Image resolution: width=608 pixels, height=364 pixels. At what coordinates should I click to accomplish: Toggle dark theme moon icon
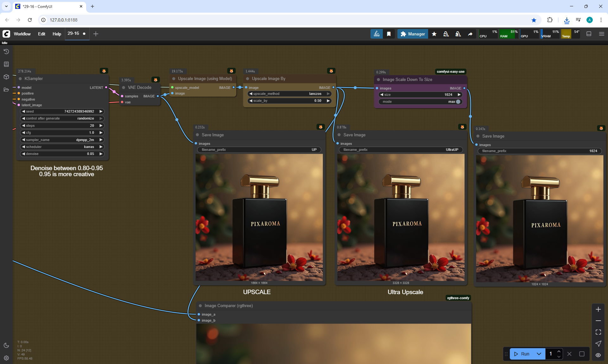point(6,345)
